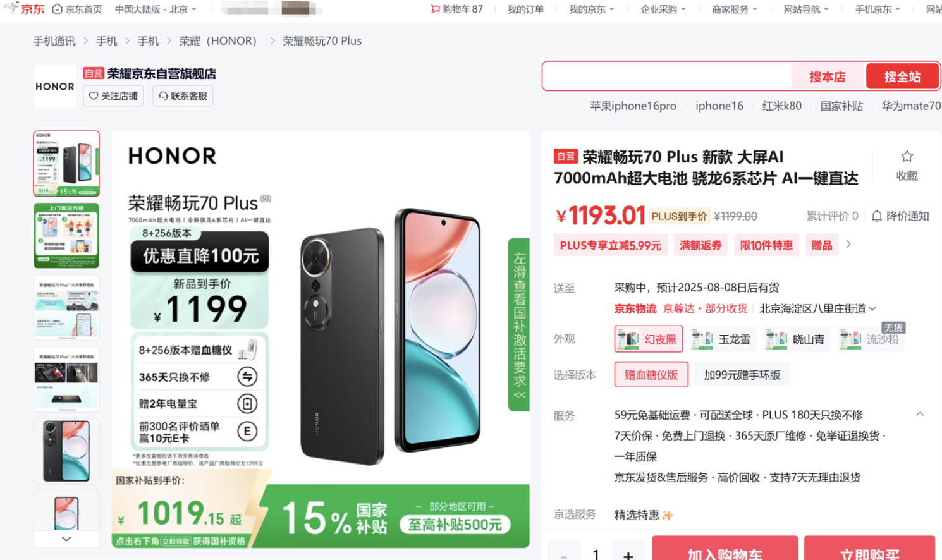The width and height of the screenshot is (942, 560).
Task: Expand more promotions arrow after 赠品
Action: 848,244
